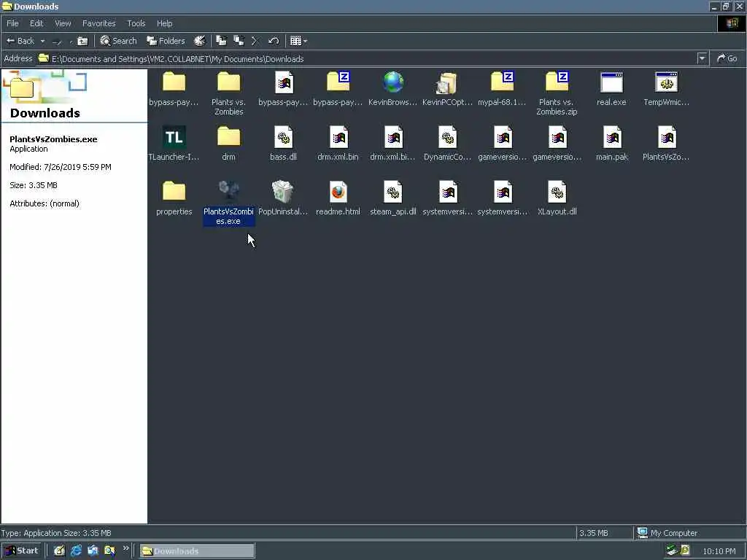Click in the Address bar path field

(367, 59)
